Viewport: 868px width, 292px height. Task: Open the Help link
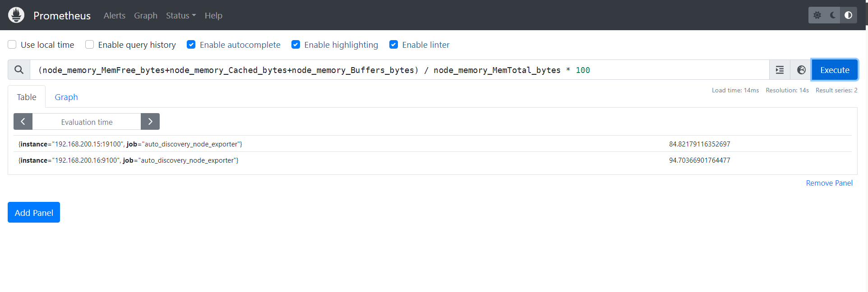[213, 15]
